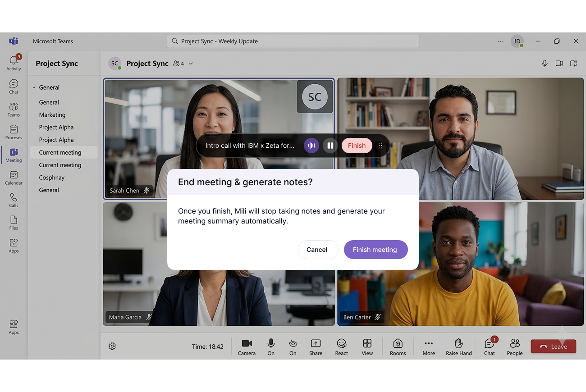Click the search box with Project Sync text
Viewport: 586px width, 392px height.
coord(293,41)
